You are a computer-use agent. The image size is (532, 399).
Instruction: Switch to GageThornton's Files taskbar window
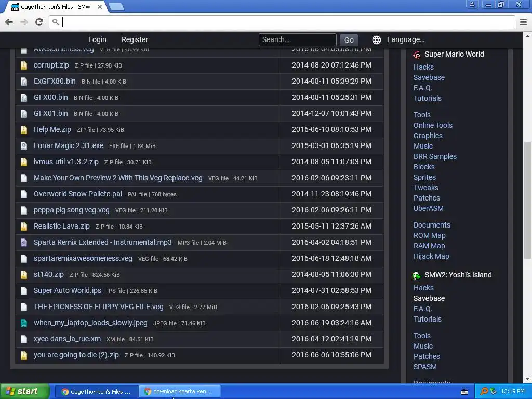(96, 392)
